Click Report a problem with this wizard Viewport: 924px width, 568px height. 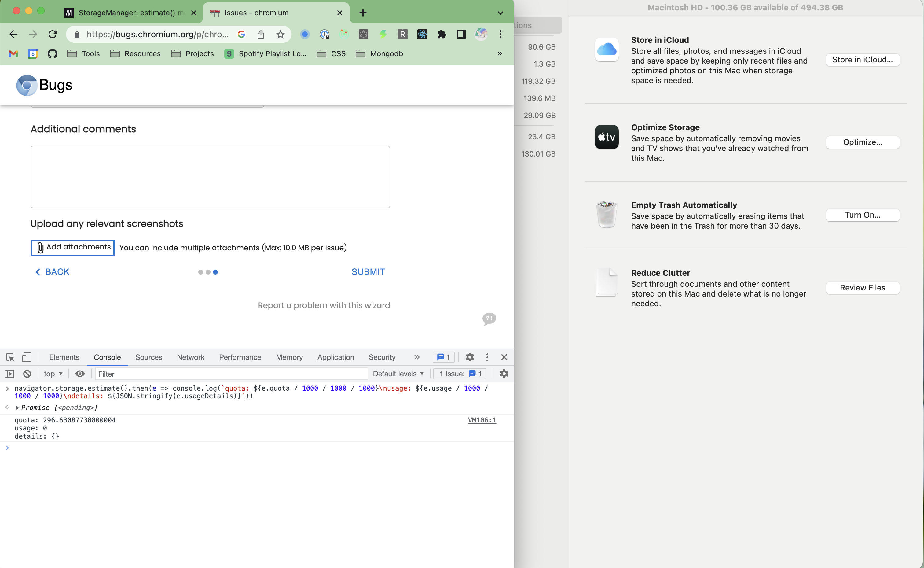324,305
